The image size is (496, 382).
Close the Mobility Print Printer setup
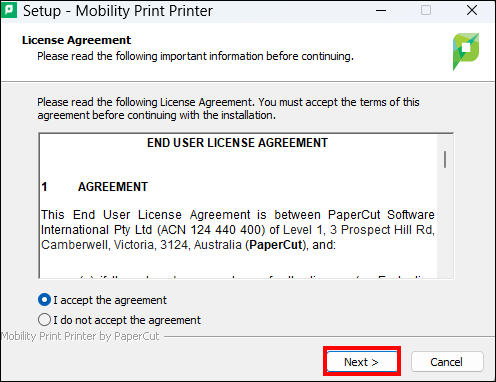[x=472, y=10]
